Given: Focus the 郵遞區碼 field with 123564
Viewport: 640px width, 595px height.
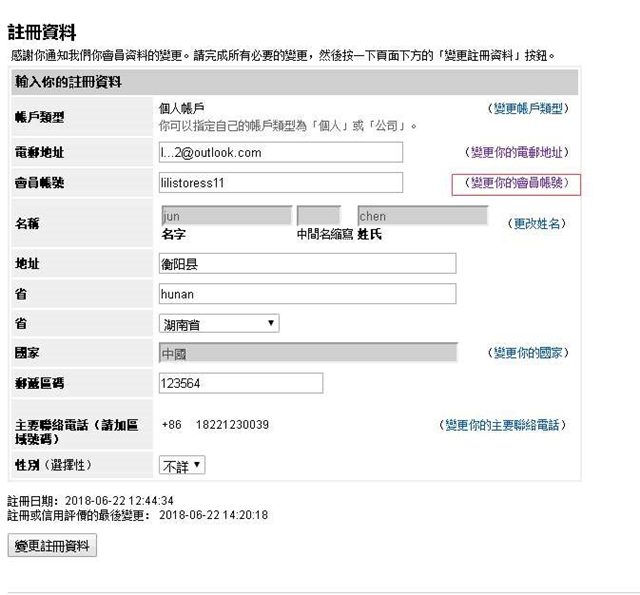Looking at the screenshot, I should pos(240,383).
